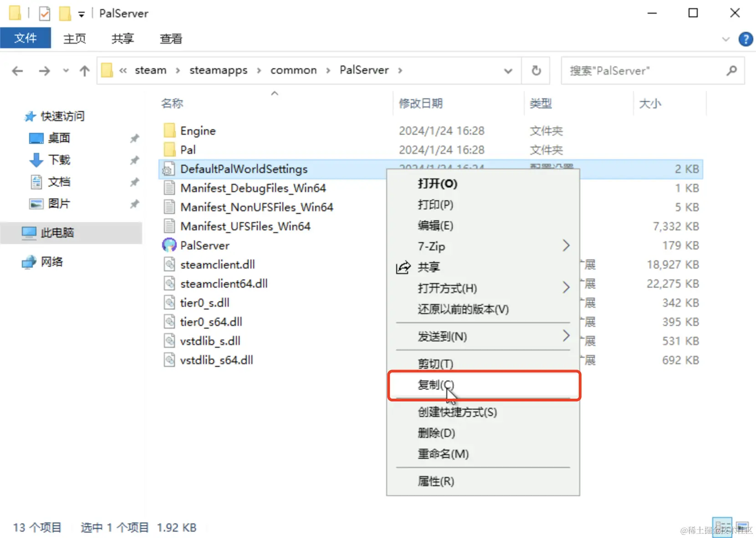
Task: Select the Engine folder icon
Action: tap(169, 131)
